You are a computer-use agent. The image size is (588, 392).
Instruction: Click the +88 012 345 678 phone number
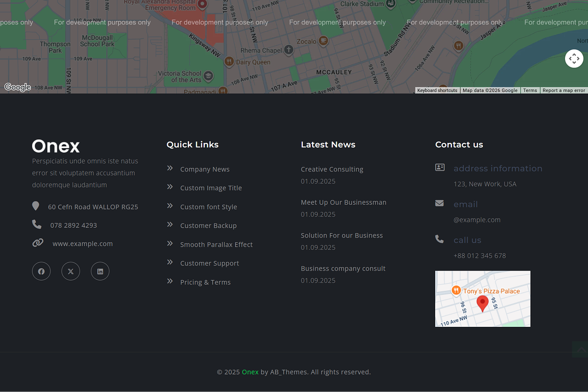click(x=480, y=256)
